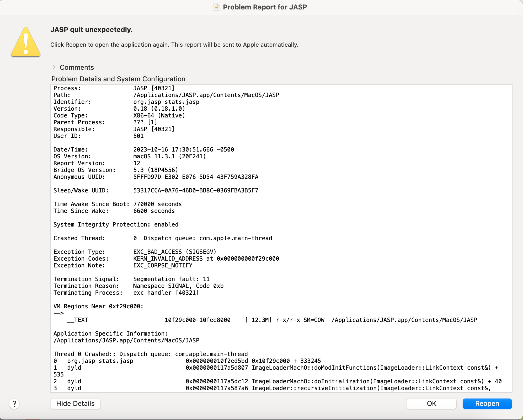Dismiss the crash dialog with OK
Viewport: 523px width, 420px height.
[431, 403]
